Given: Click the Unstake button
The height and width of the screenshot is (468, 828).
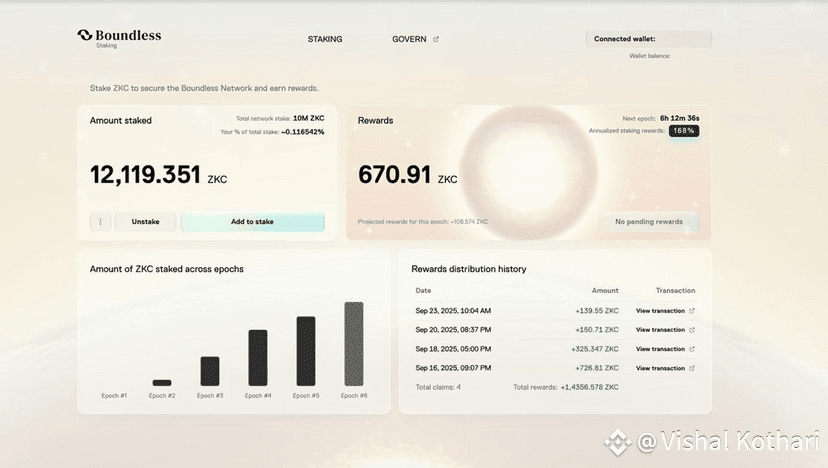Looking at the screenshot, I should click(x=145, y=222).
